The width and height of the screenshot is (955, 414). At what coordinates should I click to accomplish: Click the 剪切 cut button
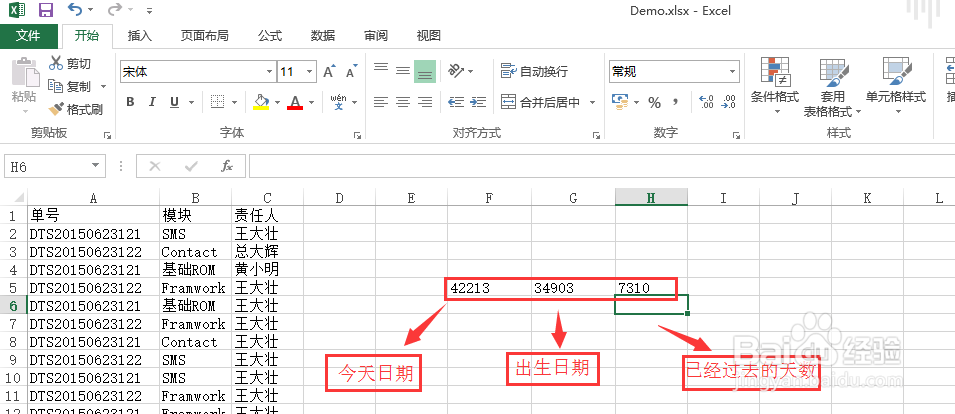(x=69, y=64)
